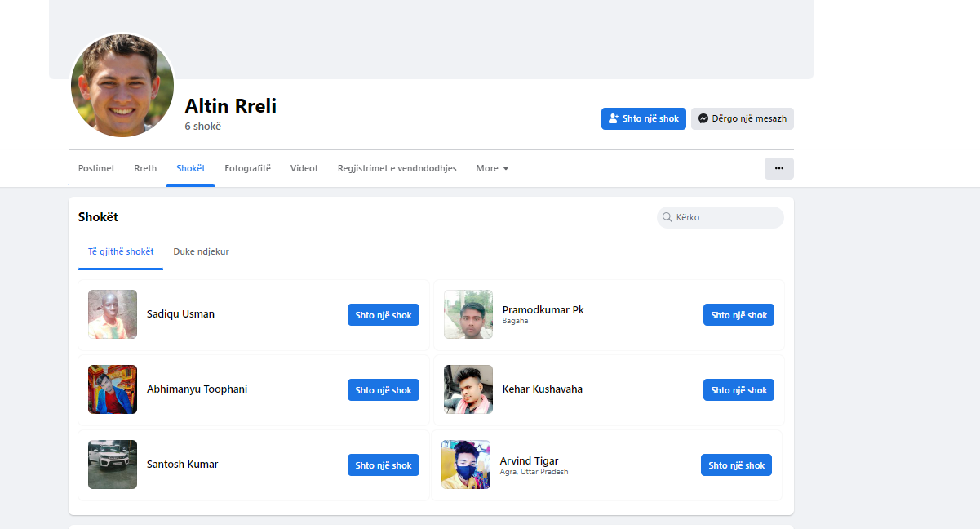
Task: Click into the Kërko search field
Action: click(x=726, y=217)
